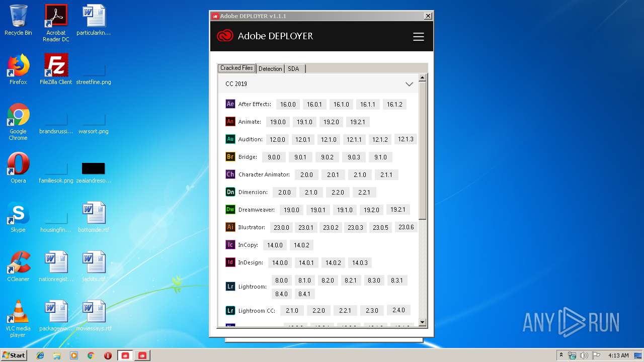The width and height of the screenshot is (644, 362).
Task: Click the Character Animator app icon
Action: [x=230, y=174]
